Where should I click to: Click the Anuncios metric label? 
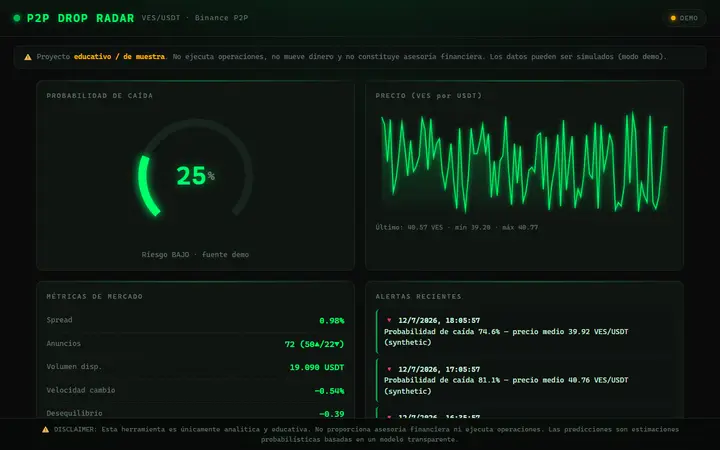63,343
